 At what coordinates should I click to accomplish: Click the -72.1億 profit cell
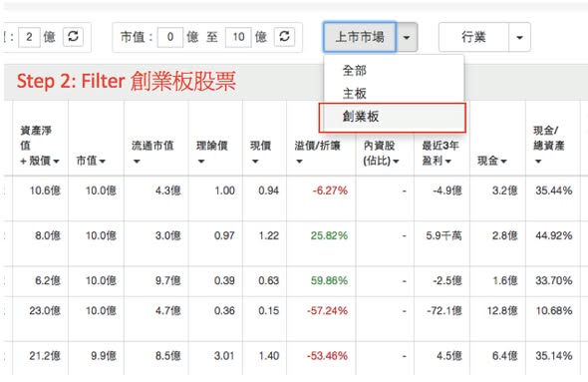click(x=444, y=311)
